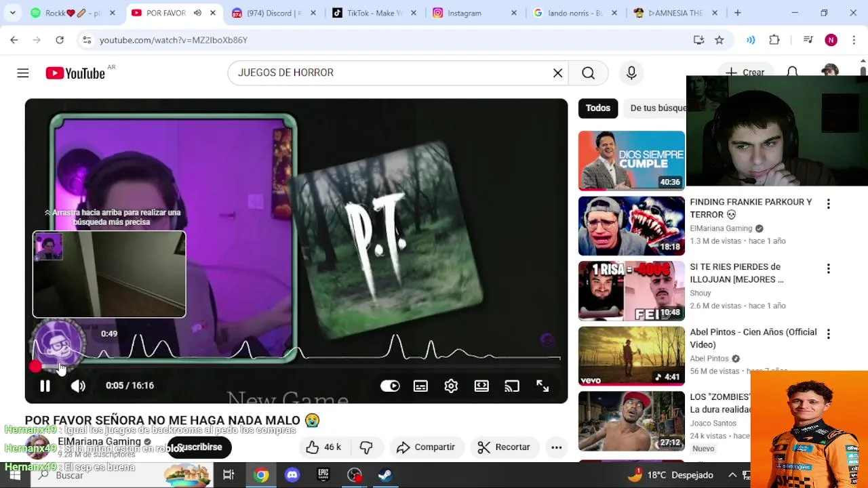868x488 pixels.
Task: Start voice search with the microphone
Action: tap(631, 73)
